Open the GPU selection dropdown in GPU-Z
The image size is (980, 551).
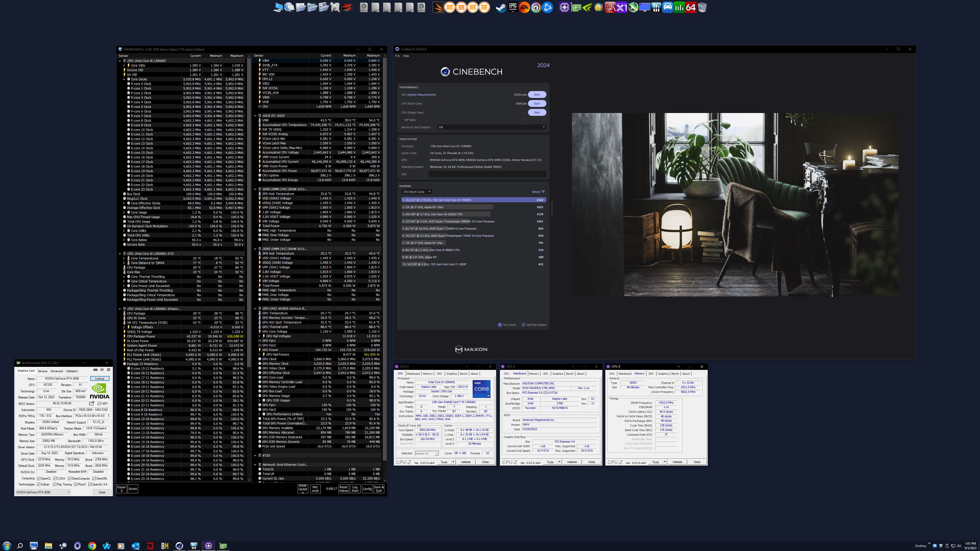pyautogui.click(x=43, y=492)
